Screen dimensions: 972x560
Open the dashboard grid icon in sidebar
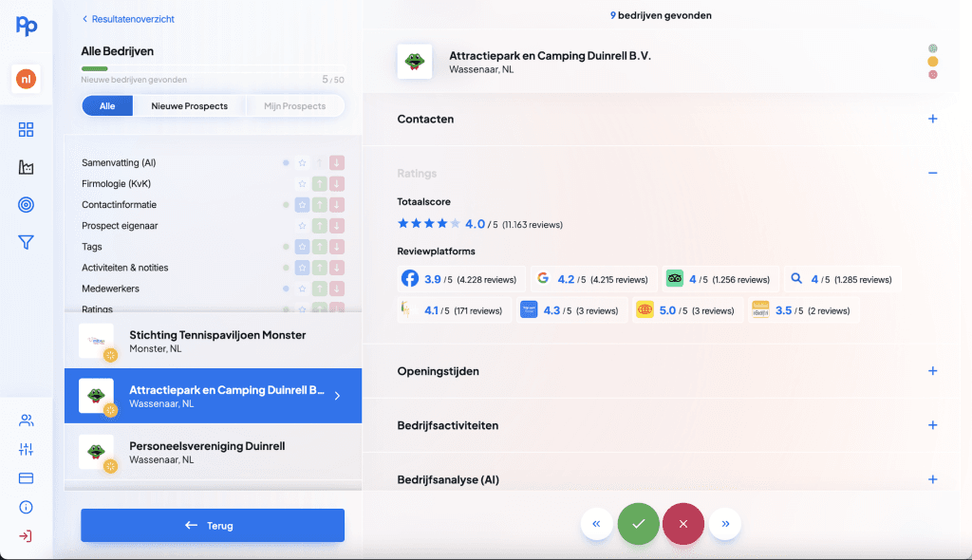click(26, 130)
